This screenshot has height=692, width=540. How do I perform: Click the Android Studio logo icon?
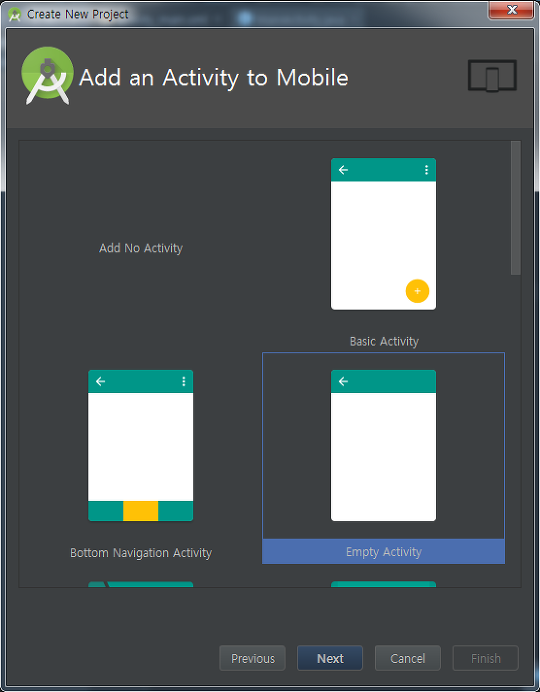click(x=47, y=75)
